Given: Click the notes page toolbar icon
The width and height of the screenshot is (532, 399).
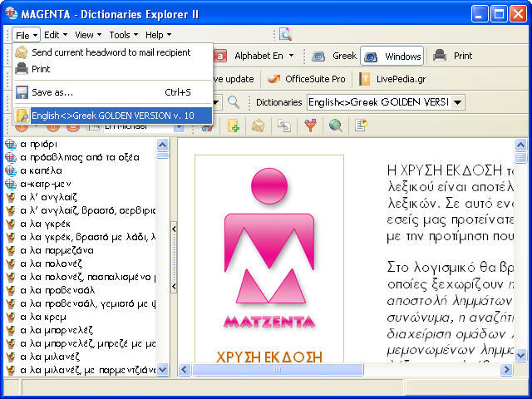Looking at the screenshot, I should coord(361,126).
